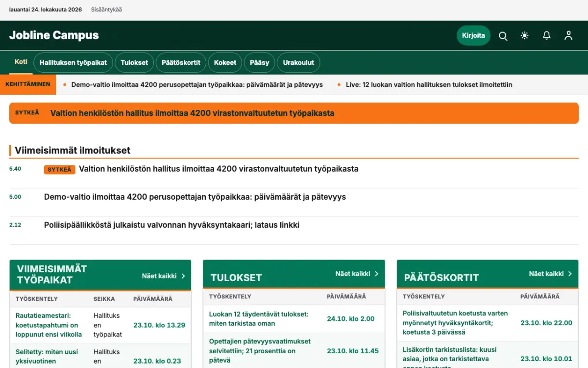The width and height of the screenshot is (588, 368).
Task: Click timestamp 23.10. klo 10.01
Action: tap(546, 359)
